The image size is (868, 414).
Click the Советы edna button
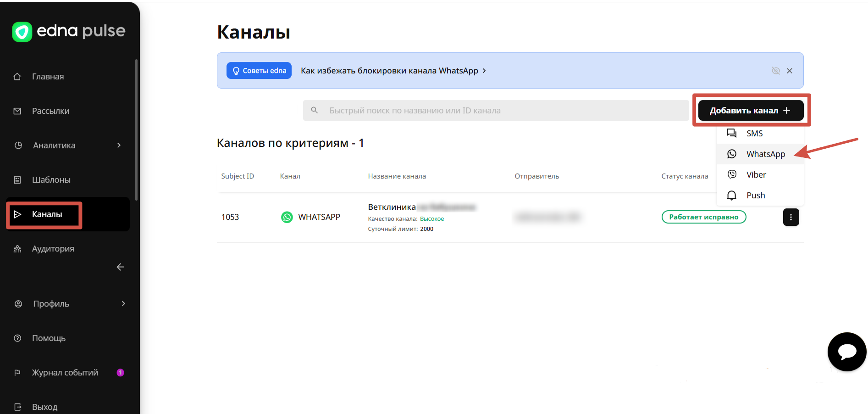pyautogui.click(x=259, y=71)
